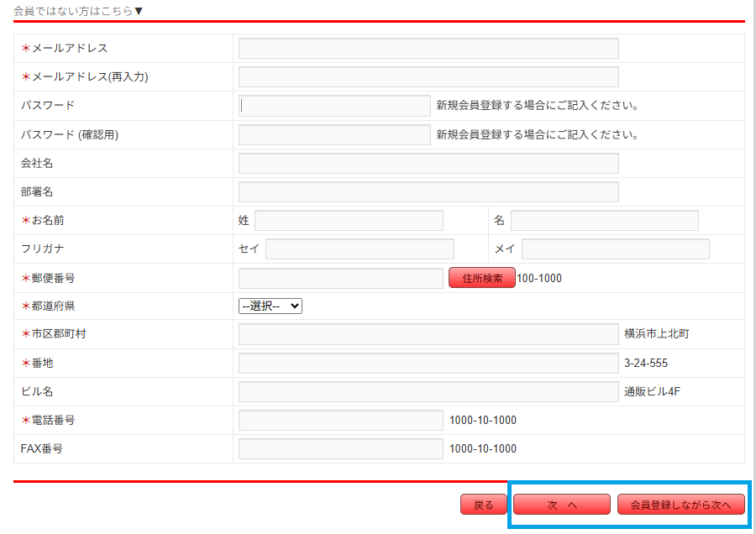The image size is (756, 534).
Task: Focus the 部署名 input field
Action: pyautogui.click(x=428, y=191)
